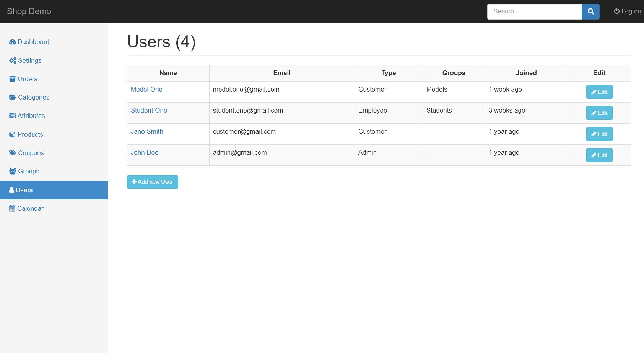Open Attributes in the sidebar
Viewport: 644px width, 353px height.
[54, 116]
